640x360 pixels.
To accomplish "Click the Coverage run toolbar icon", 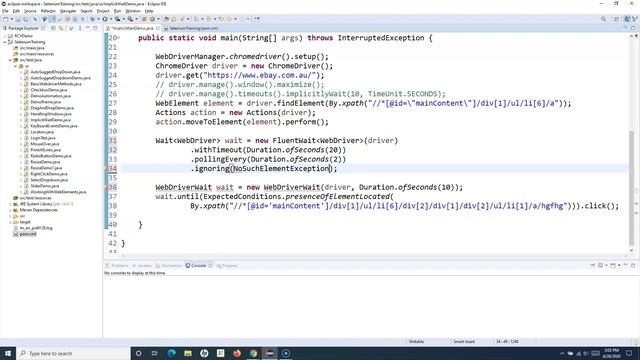I will coord(118,19).
